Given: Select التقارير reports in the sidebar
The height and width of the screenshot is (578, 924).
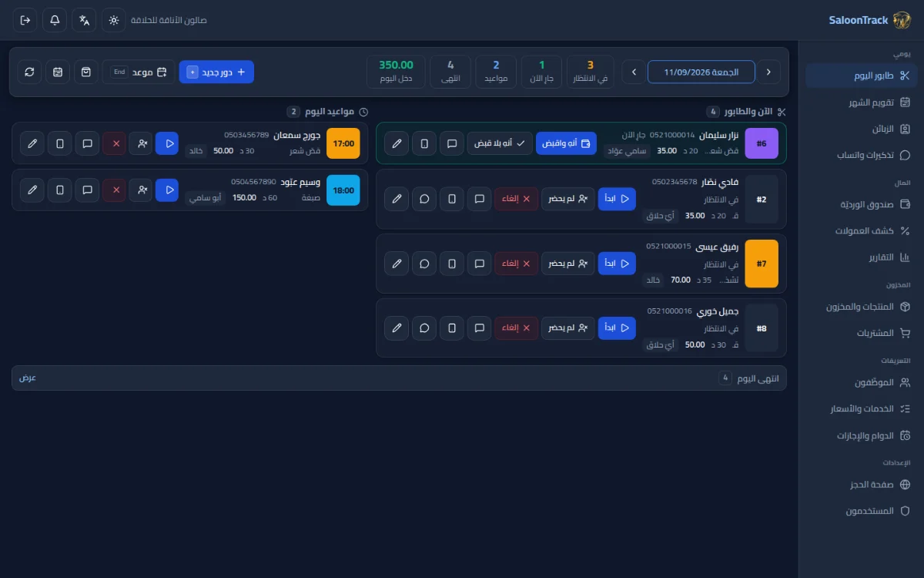Looking at the screenshot, I should [861, 257].
